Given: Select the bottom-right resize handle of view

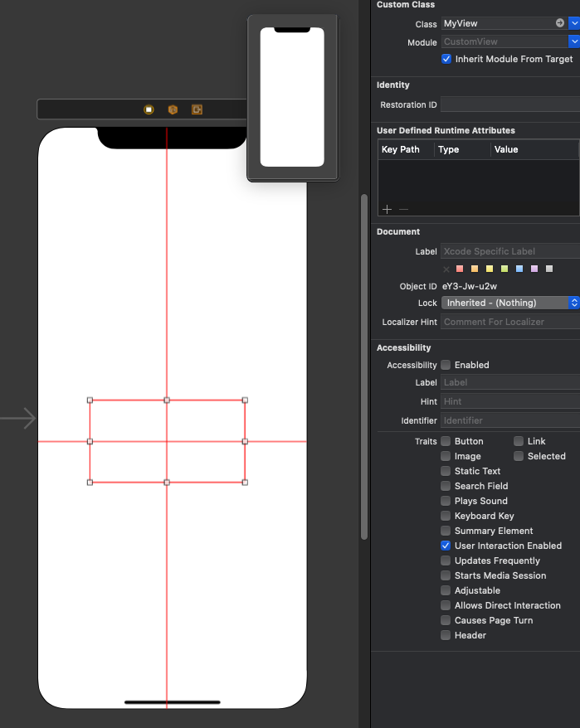Looking at the screenshot, I should click(245, 483).
